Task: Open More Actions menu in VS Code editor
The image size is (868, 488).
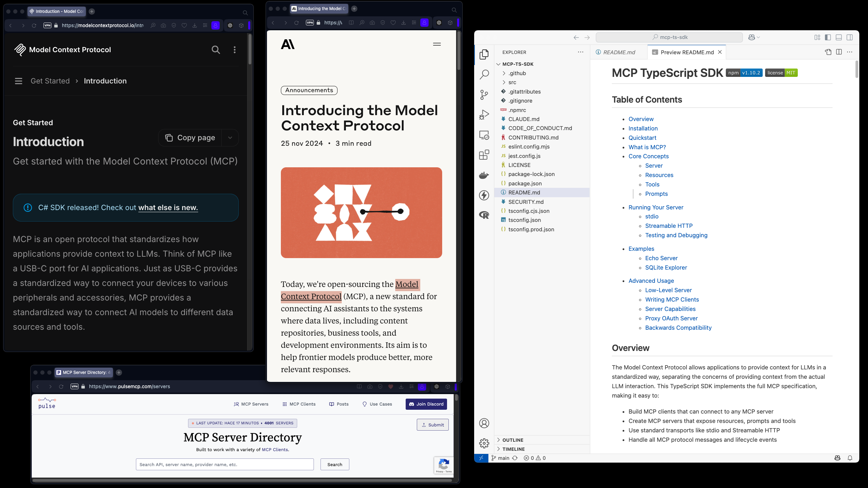Action: pyautogui.click(x=850, y=52)
